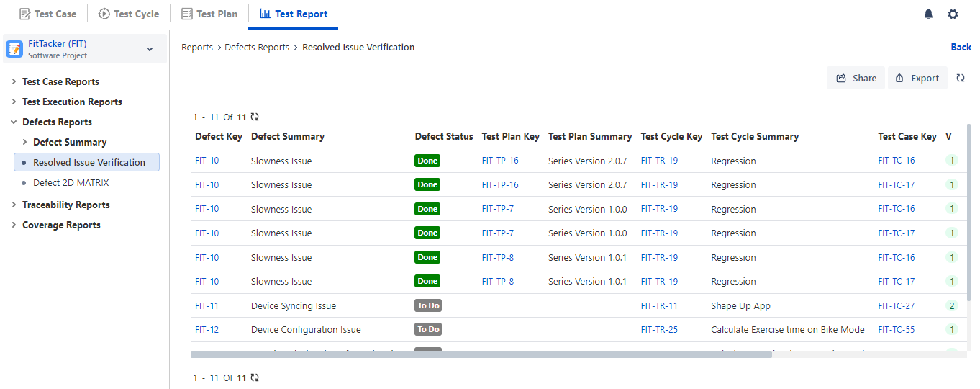Click the Test Plan Summary column header

coord(590,136)
